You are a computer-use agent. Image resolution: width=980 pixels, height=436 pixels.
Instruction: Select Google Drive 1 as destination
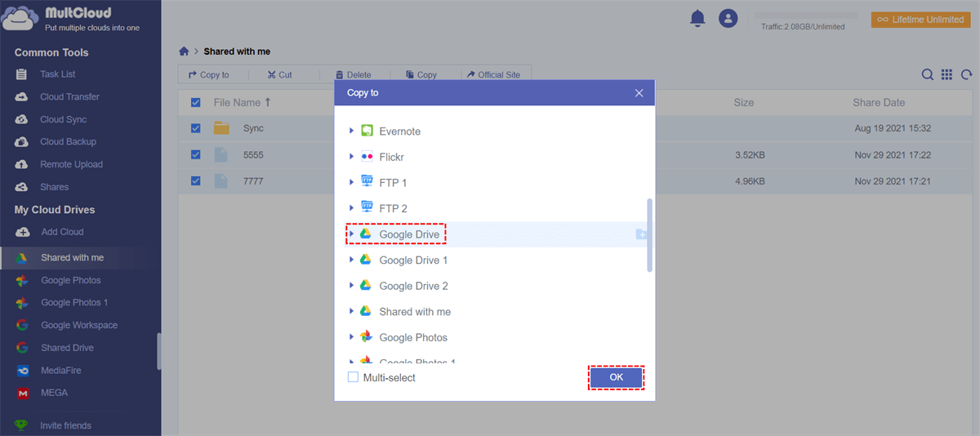point(413,260)
